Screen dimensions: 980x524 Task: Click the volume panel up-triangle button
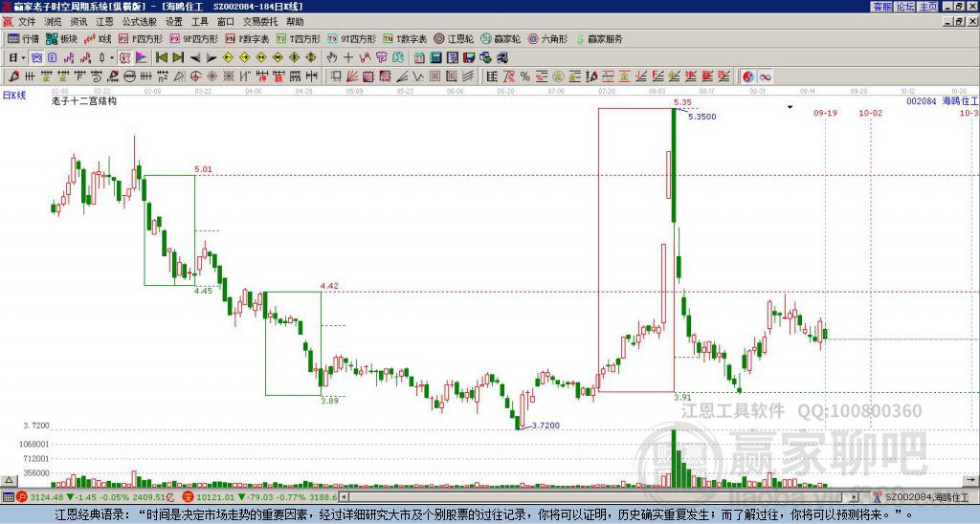click(9, 481)
